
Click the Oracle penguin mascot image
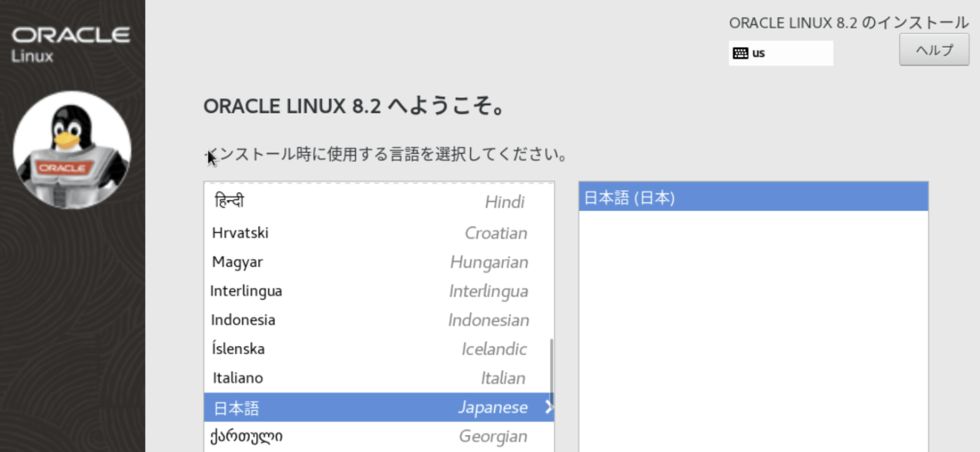click(72, 149)
